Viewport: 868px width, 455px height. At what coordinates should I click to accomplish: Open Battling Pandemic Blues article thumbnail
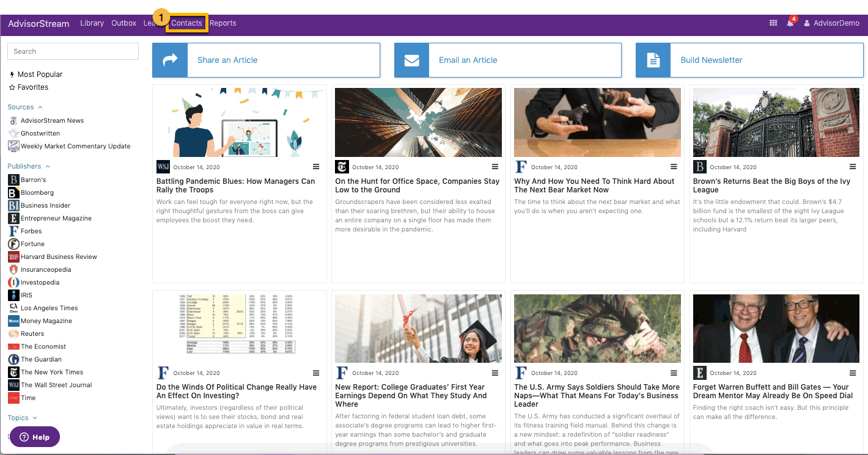pyautogui.click(x=240, y=122)
